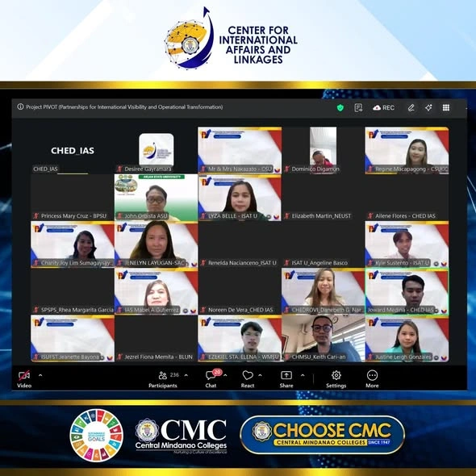The height and width of the screenshot is (476, 476).
Task: Select Kyle Sustento - ISAT U video tile
Action: (x=407, y=244)
